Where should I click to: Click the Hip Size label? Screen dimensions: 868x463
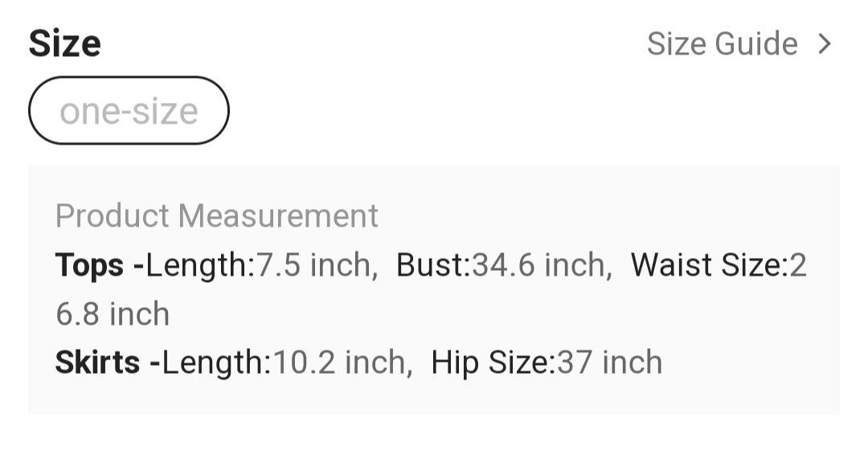pos(491,363)
